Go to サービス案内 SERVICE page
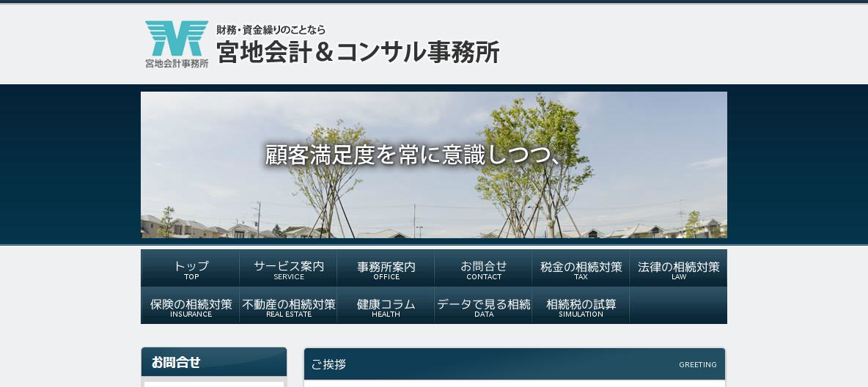The height and width of the screenshot is (387, 868). coord(288,268)
